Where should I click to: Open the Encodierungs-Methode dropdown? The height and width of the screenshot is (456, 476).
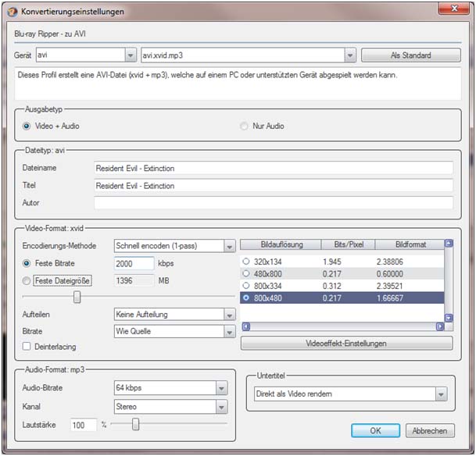228,246
